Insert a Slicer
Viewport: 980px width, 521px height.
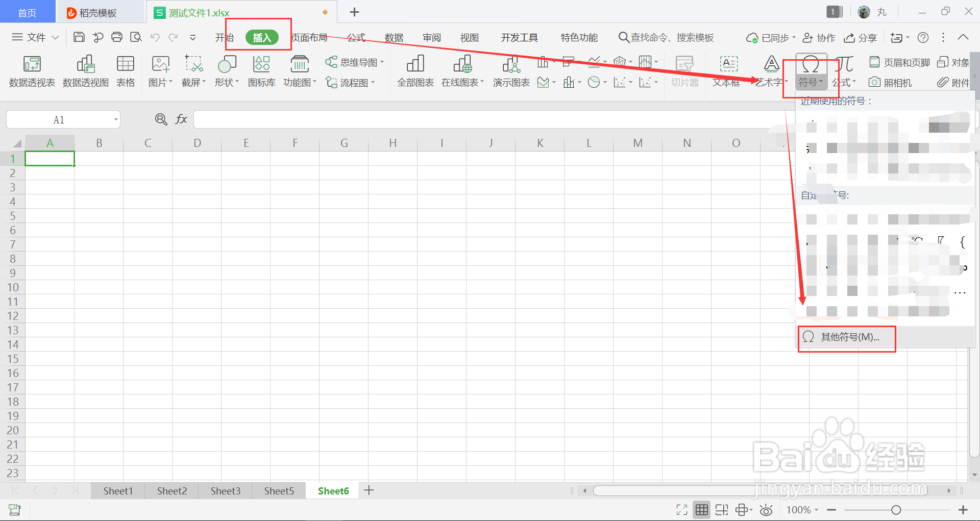(x=684, y=71)
